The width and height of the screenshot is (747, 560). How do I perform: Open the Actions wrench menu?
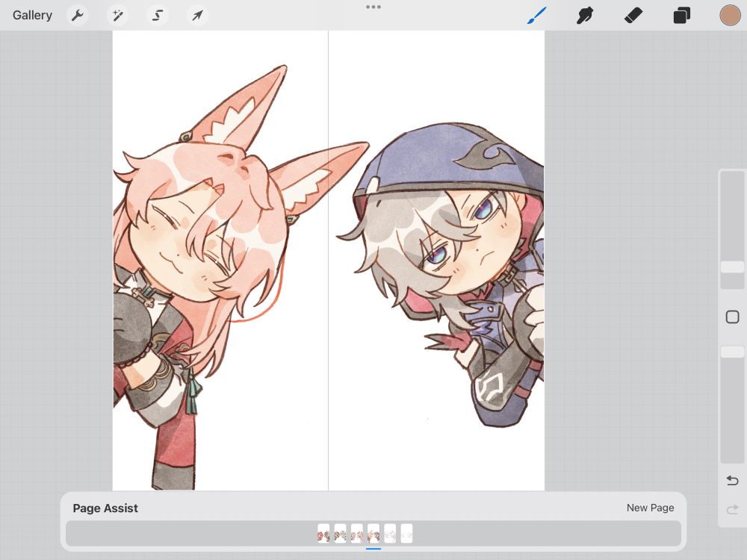(x=77, y=15)
